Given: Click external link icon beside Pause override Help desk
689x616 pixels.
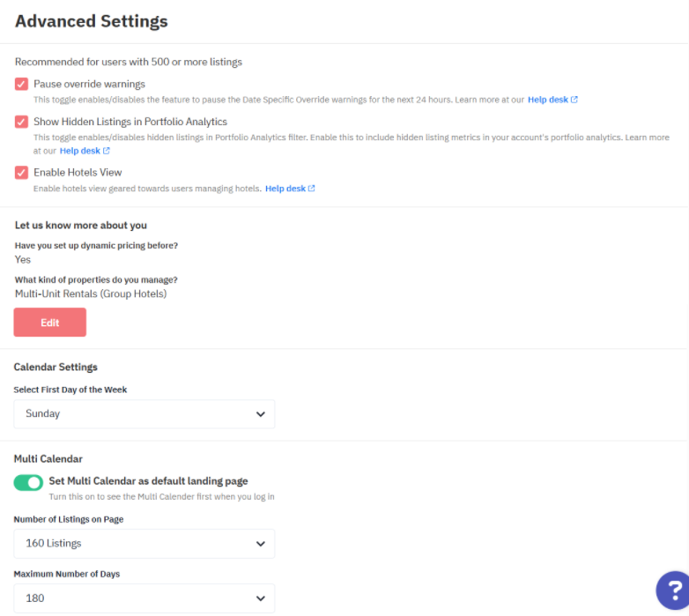Looking at the screenshot, I should (x=574, y=100).
